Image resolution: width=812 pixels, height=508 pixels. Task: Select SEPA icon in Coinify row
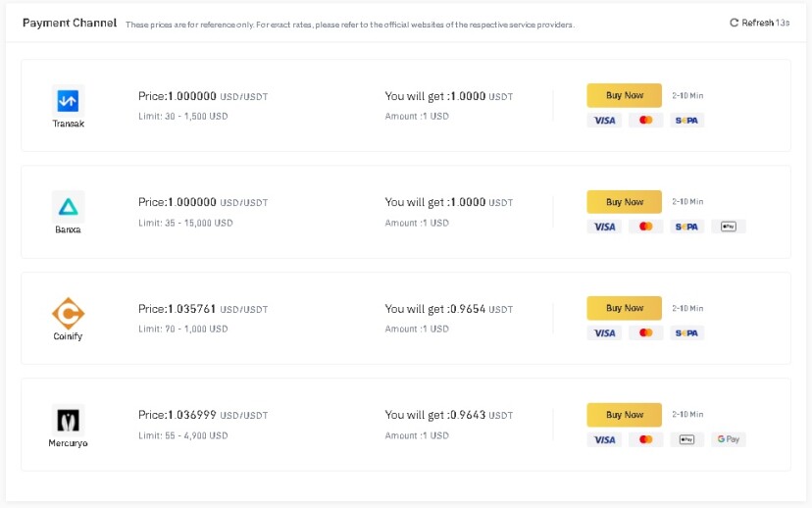(x=686, y=333)
